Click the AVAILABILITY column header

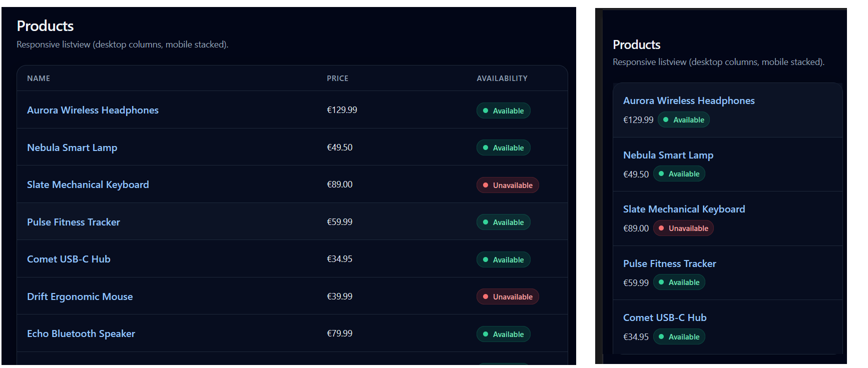click(x=502, y=78)
